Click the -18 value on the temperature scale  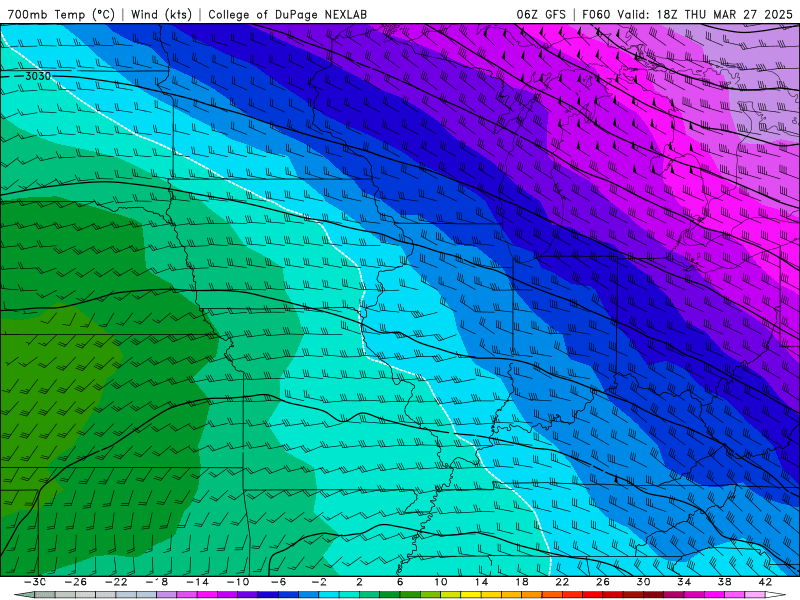[157, 582]
